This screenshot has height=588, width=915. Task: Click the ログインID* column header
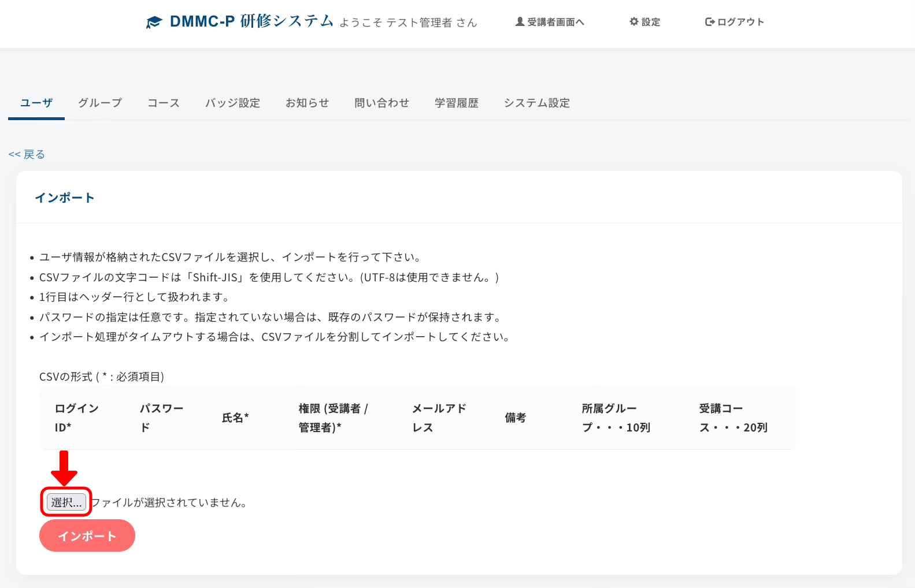pos(76,418)
